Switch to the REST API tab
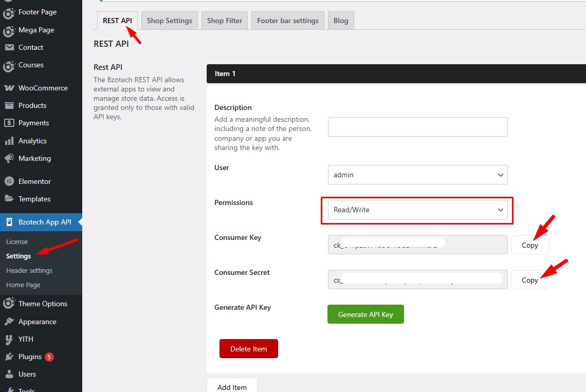 click(x=117, y=21)
